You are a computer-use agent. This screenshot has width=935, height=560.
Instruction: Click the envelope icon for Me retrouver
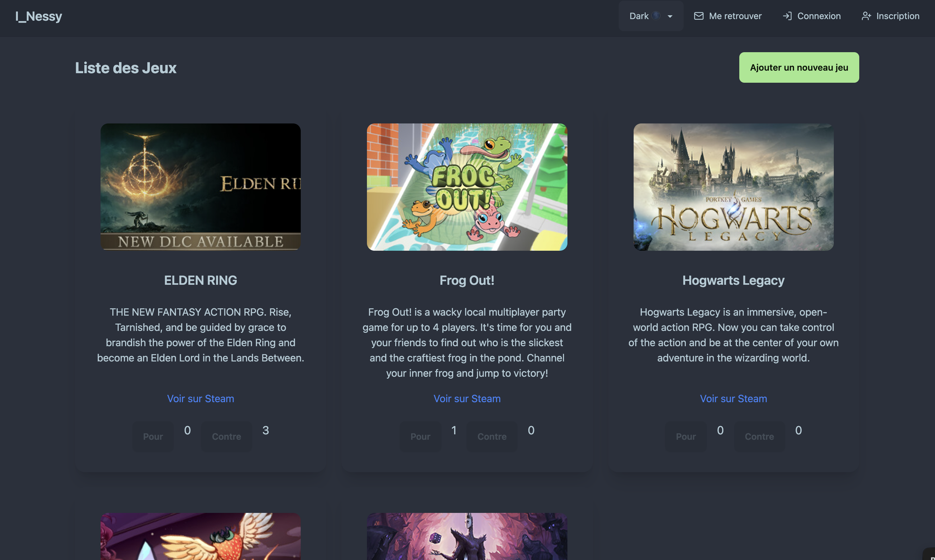click(699, 16)
